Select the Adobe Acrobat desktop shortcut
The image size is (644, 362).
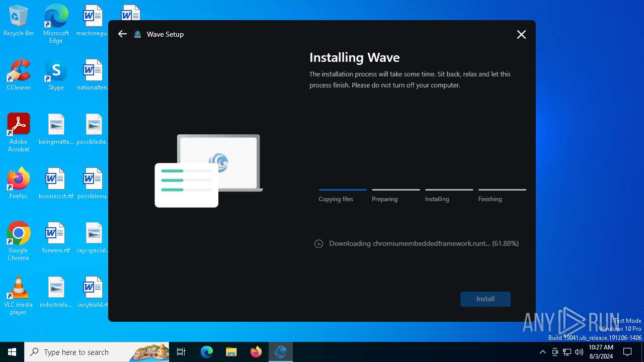pyautogui.click(x=19, y=133)
